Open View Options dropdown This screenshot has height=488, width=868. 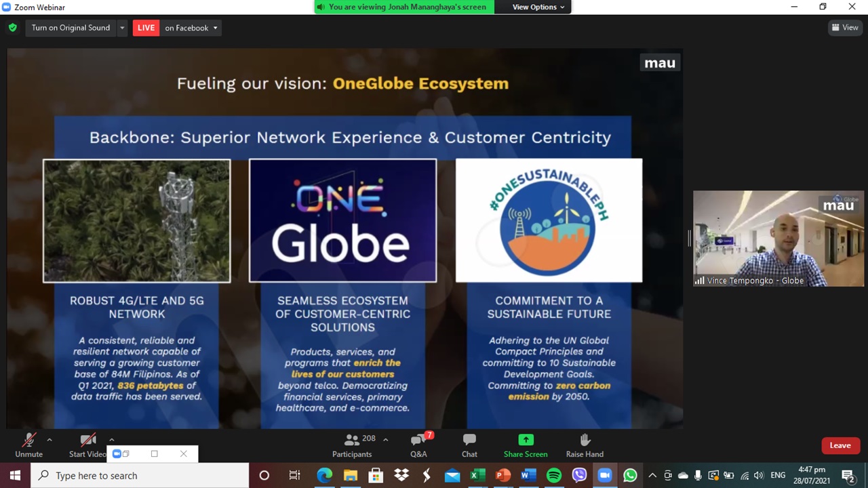tap(538, 7)
